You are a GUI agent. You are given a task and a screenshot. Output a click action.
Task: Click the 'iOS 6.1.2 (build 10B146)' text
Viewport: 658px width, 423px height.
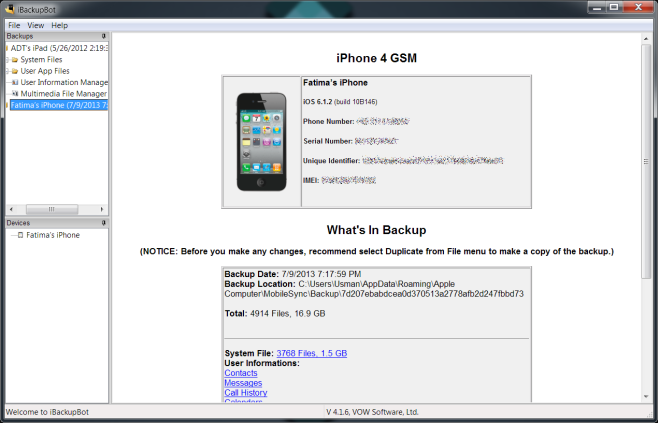tap(340, 102)
